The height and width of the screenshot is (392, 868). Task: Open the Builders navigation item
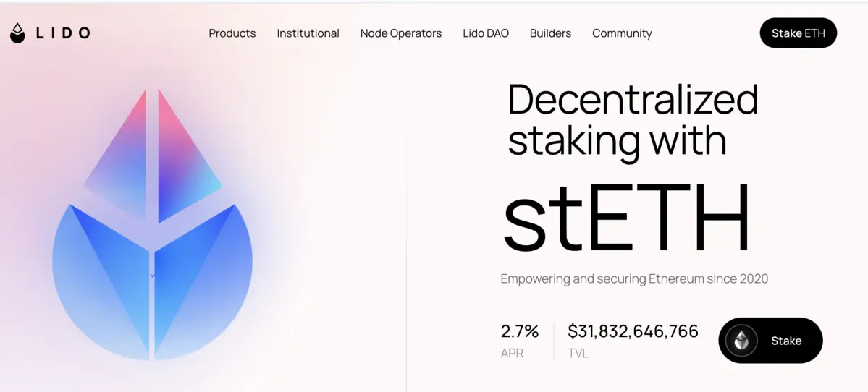coord(550,33)
